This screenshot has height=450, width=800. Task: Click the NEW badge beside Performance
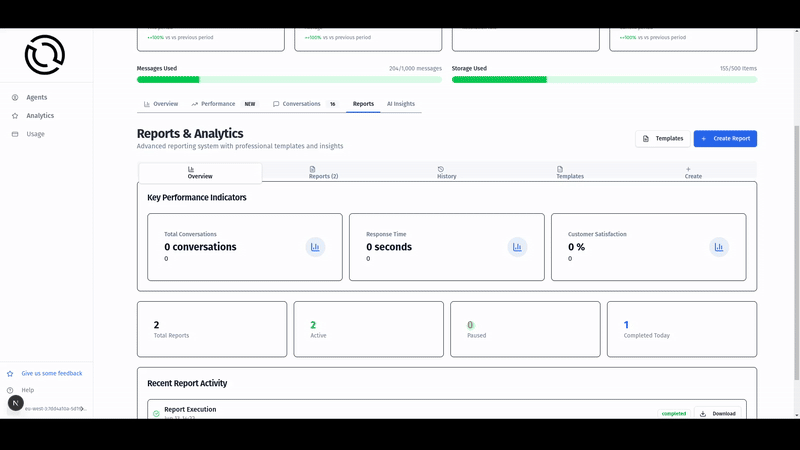pyautogui.click(x=249, y=104)
